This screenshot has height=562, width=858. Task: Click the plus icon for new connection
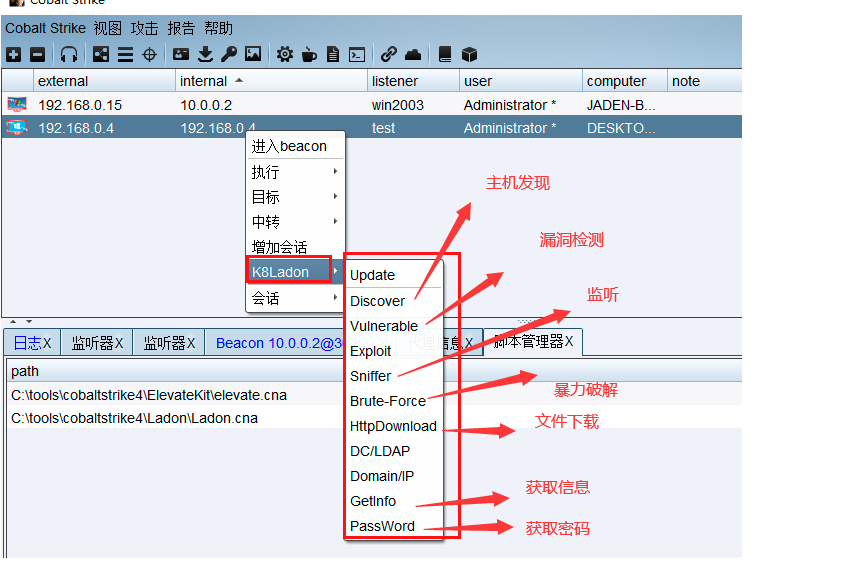point(14,55)
